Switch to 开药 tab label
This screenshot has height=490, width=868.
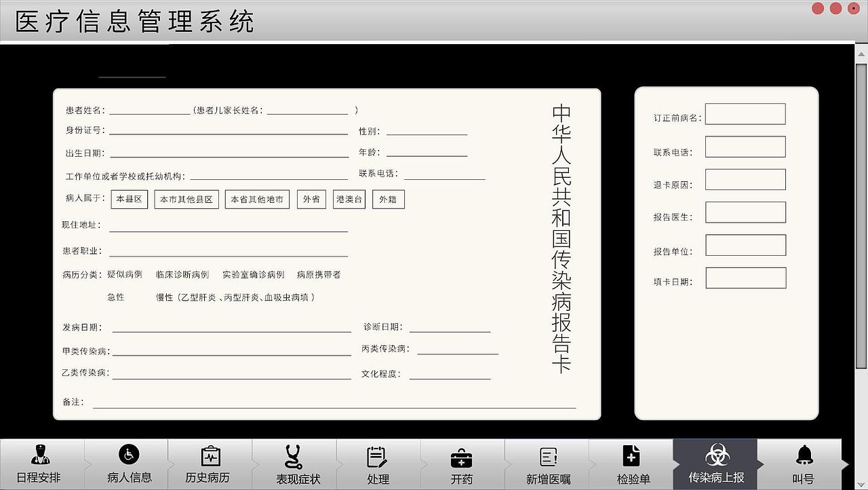(x=461, y=479)
